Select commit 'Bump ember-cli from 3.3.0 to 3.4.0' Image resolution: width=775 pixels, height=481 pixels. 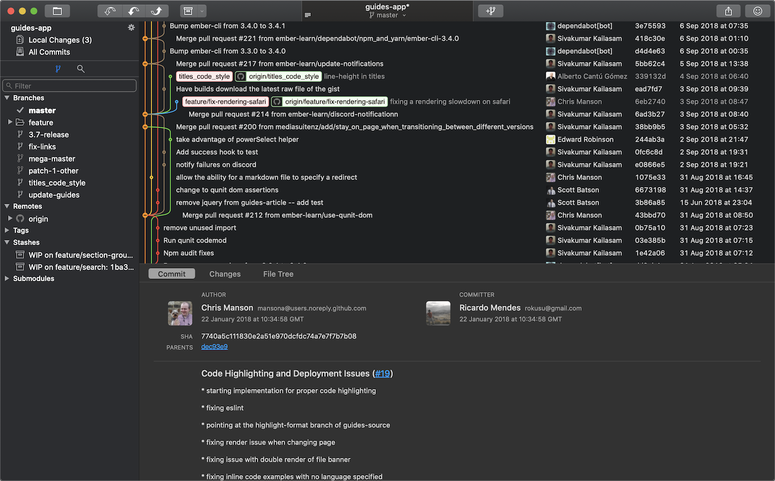point(227,51)
